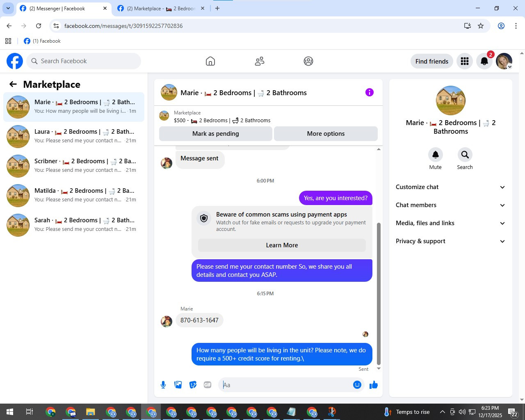525x420 pixels.
Task: Open a new browser tab
Action: tap(217, 8)
